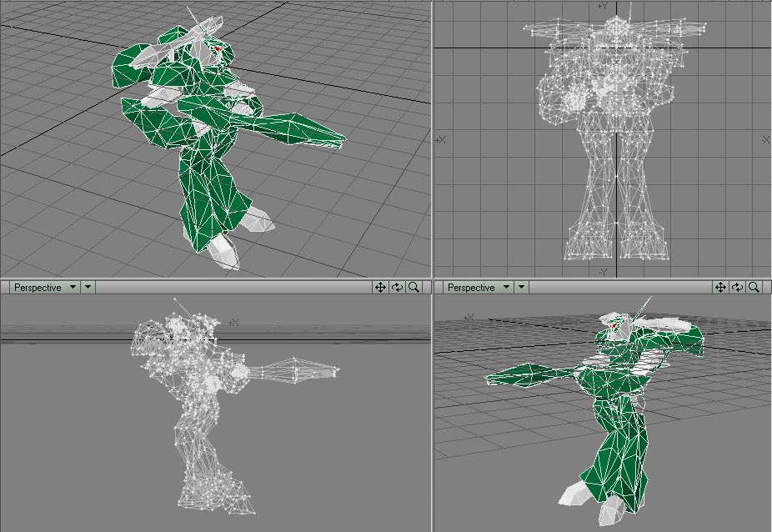Click the move (pan) icon of the bottom-left viewport
Image resolution: width=772 pixels, height=532 pixels.
(380, 287)
